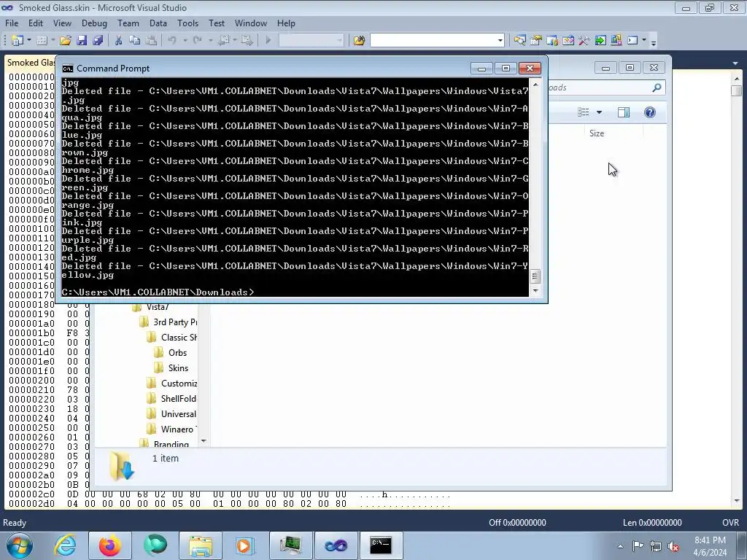Click the Undo arrow icon

pyautogui.click(x=172, y=41)
